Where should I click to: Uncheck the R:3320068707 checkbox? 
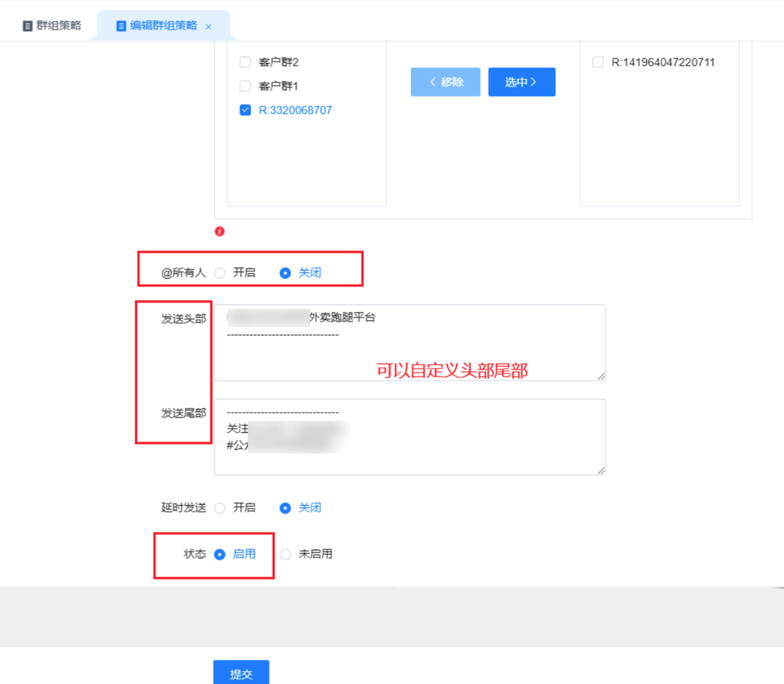(x=246, y=110)
